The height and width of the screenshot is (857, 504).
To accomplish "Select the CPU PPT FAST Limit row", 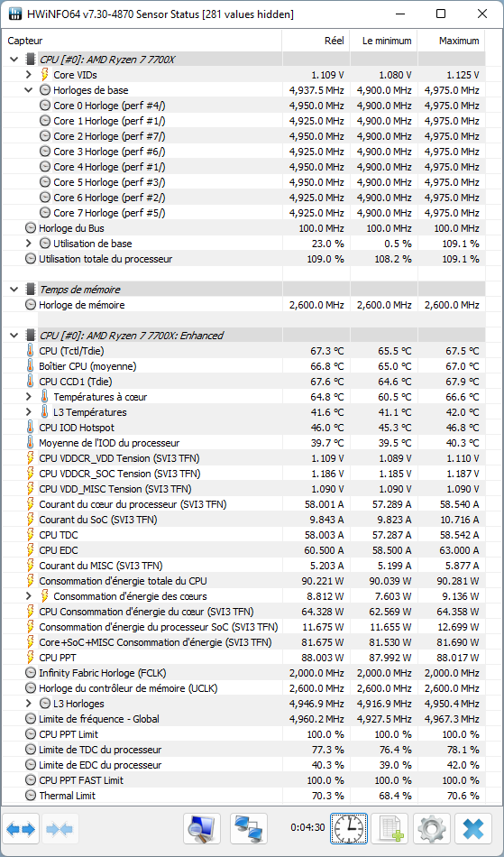I will (244, 780).
